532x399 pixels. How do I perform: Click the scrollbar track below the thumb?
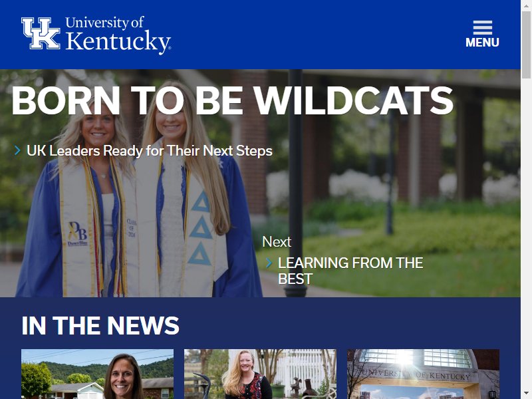tap(526, 234)
